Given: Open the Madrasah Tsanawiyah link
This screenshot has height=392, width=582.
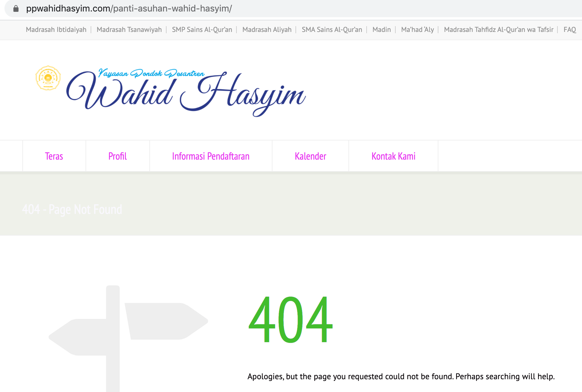Looking at the screenshot, I should point(129,30).
